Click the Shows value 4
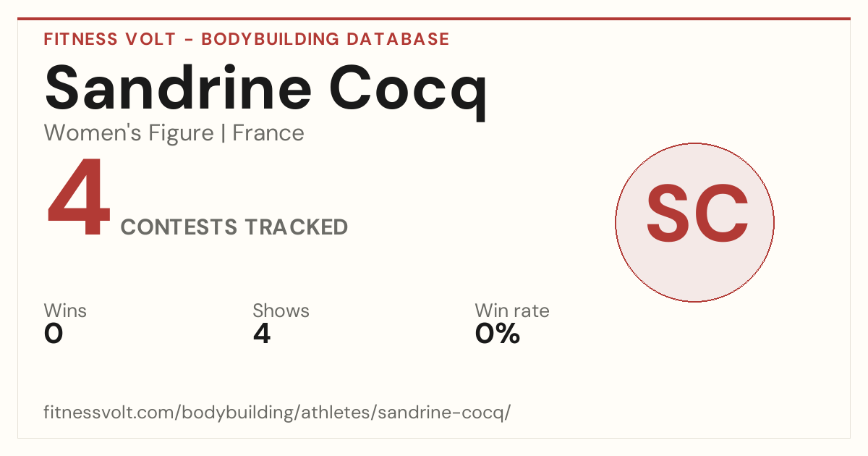Screen dimensions: 868x456 coord(262,334)
